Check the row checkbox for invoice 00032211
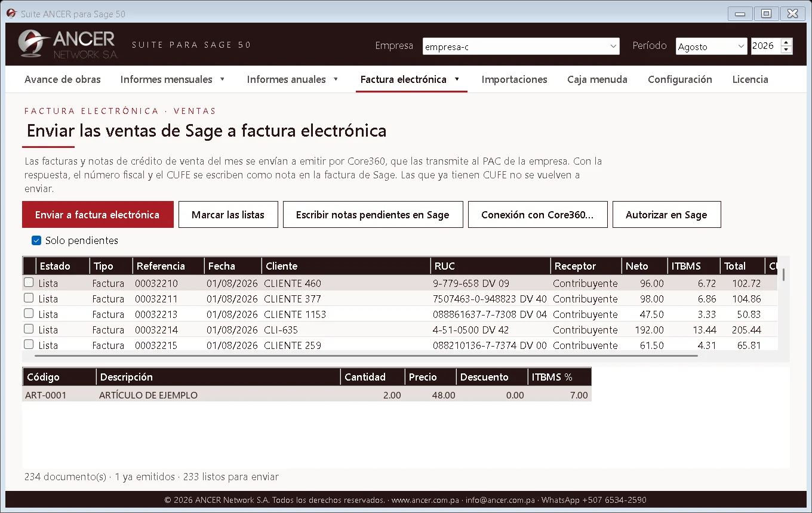 [x=29, y=298]
